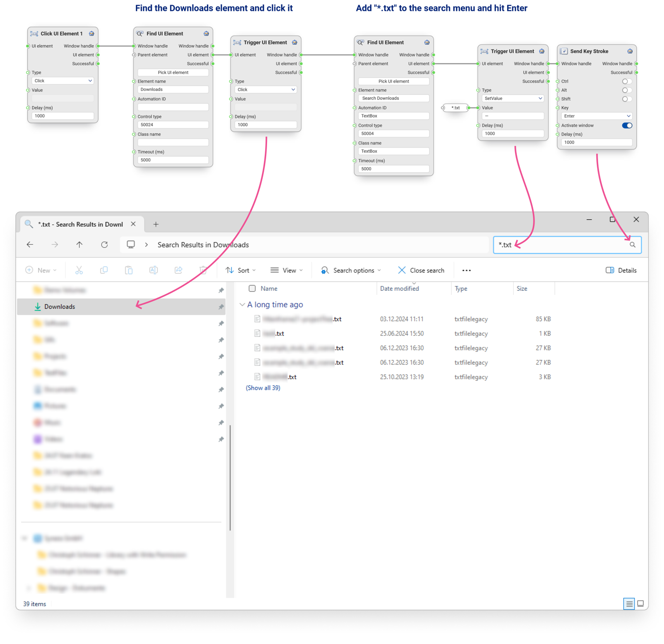Click the Click UI Element 1 node icon

click(x=34, y=34)
